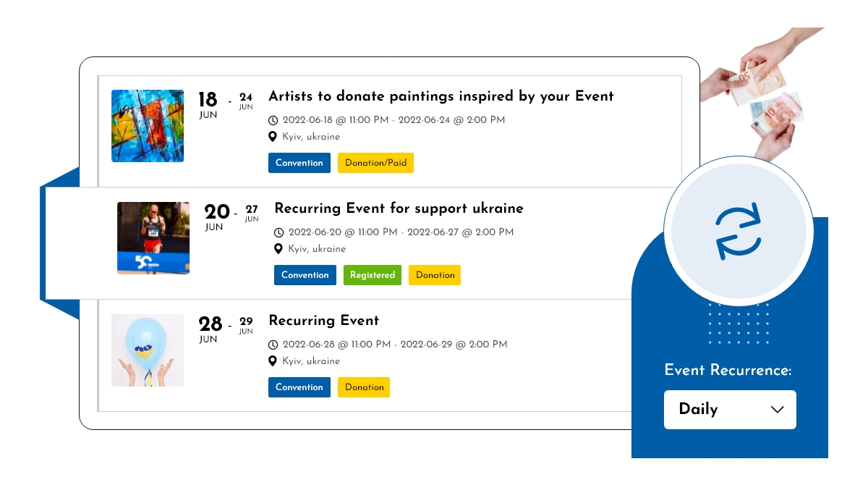Click the marathon runner thumbnail
This screenshot has height=485, width=868.
pos(153,237)
